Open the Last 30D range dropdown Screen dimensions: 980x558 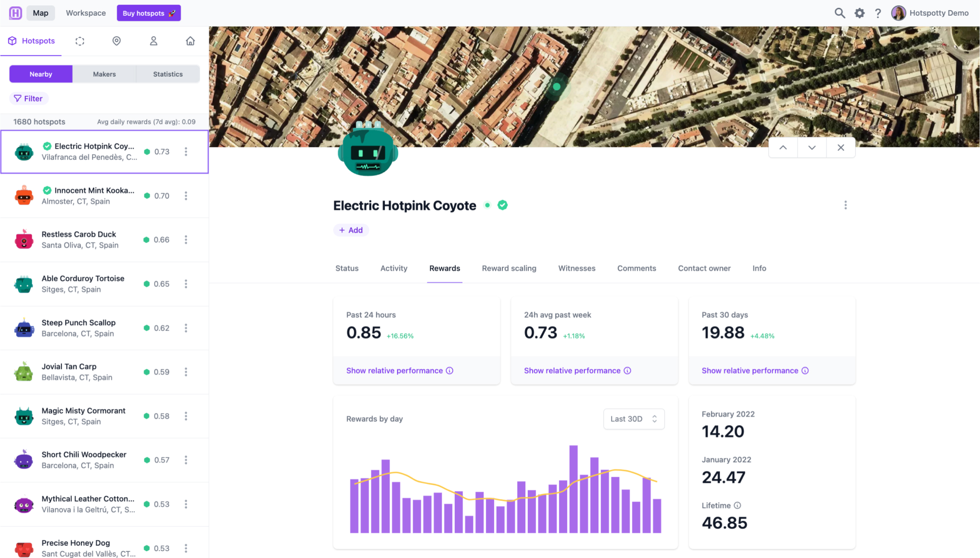click(634, 419)
